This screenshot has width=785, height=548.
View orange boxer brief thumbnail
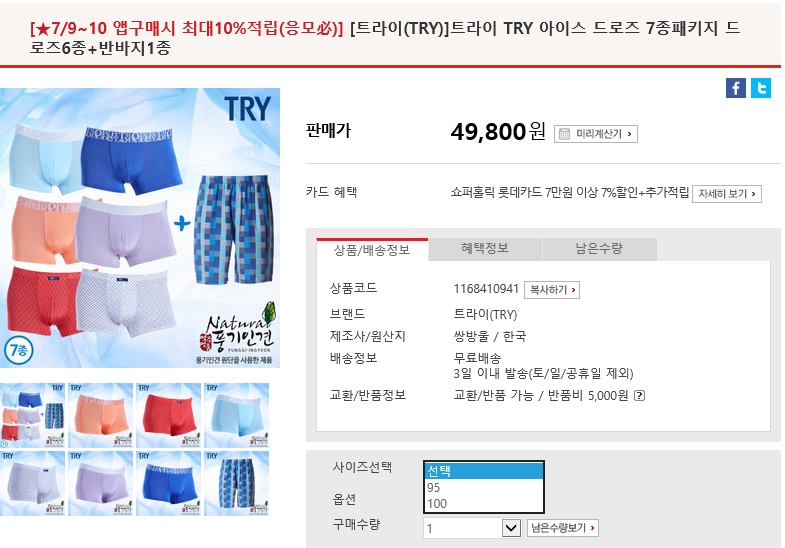click(x=101, y=415)
